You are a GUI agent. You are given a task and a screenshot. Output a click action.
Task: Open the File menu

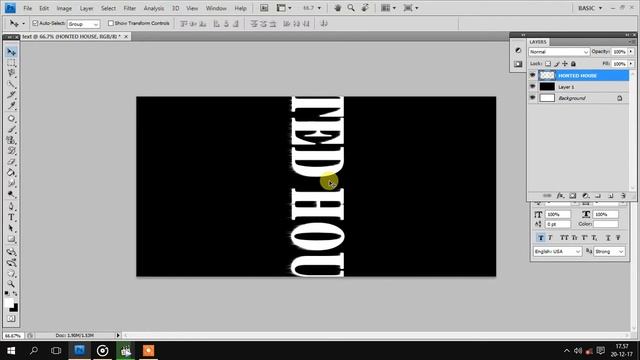27,8
